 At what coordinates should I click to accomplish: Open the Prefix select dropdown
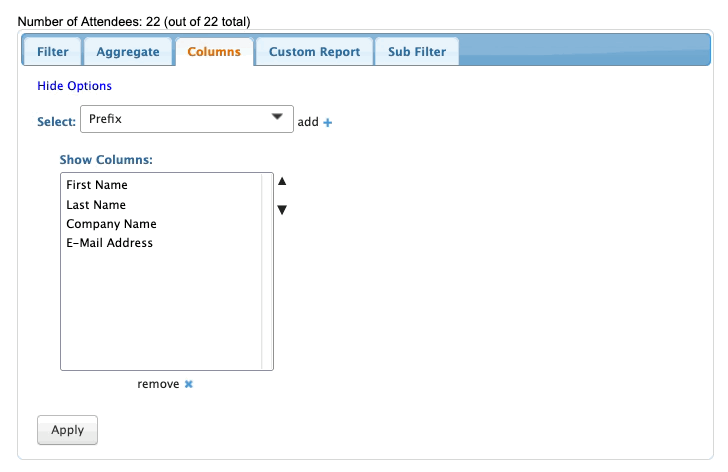[186, 120]
